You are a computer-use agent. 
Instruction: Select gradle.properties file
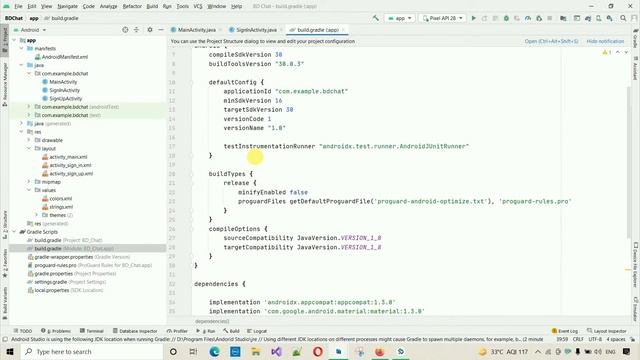[x=71, y=273]
